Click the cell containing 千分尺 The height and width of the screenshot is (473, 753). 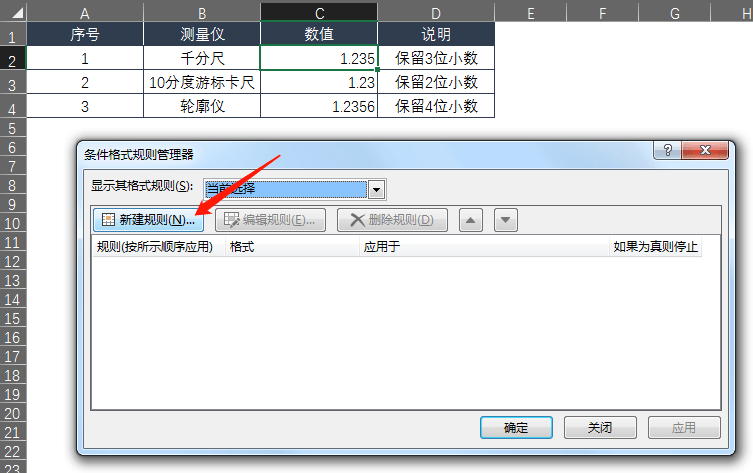(x=202, y=58)
